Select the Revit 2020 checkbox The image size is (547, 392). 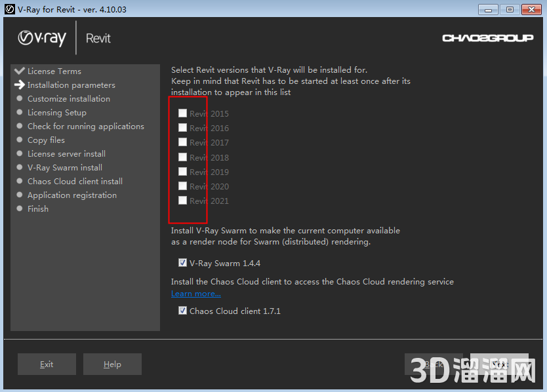(182, 186)
